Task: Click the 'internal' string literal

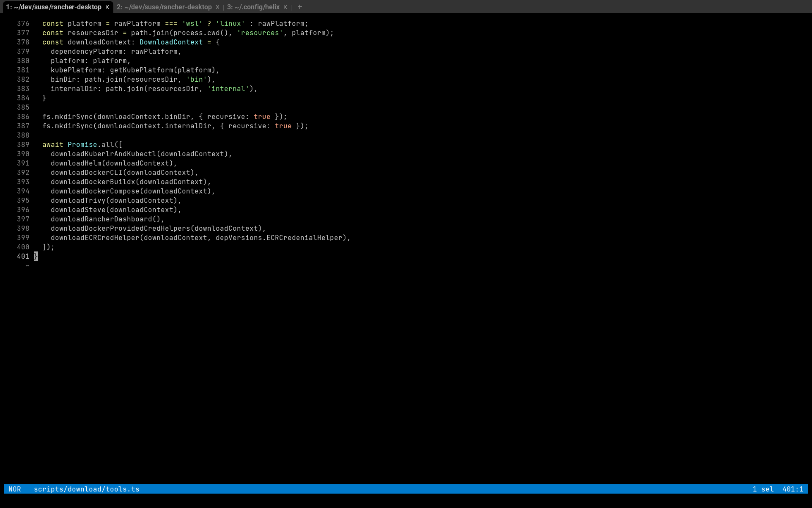Action: 228,88
